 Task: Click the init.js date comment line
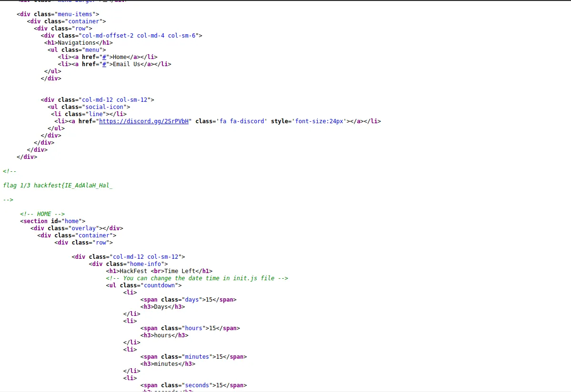click(196, 278)
